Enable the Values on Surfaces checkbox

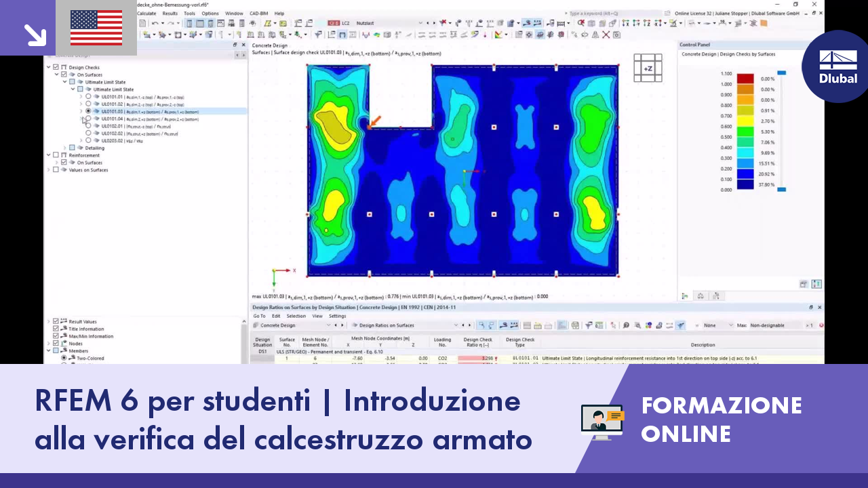pyautogui.click(x=56, y=169)
